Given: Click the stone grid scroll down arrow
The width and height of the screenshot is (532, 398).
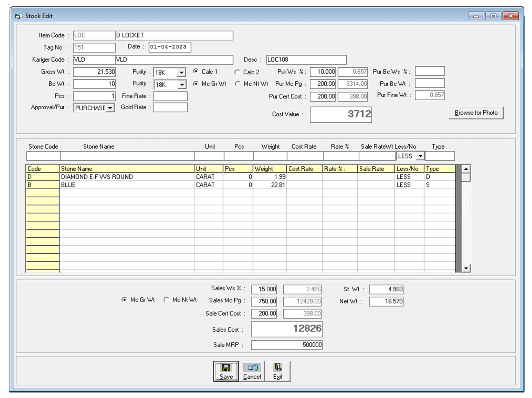Looking at the screenshot, I should (x=466, y=268).
